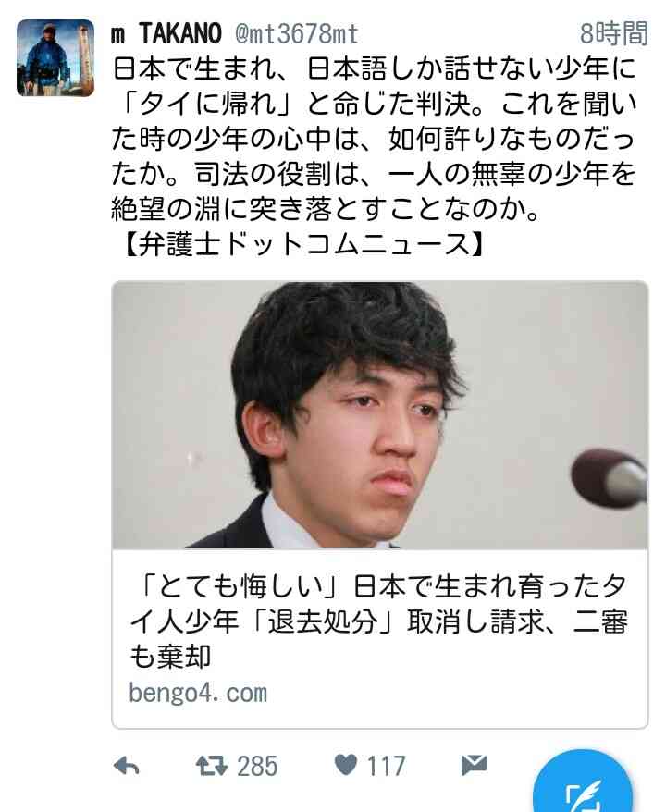Click the 8時間 timestamp
Image resolution: width=666 pixels, height=812 pixels.
[613, 33]
